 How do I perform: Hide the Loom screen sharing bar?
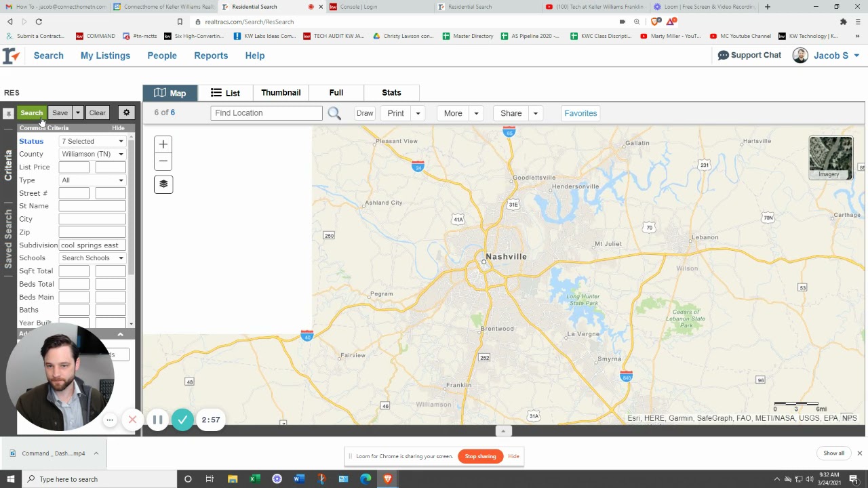click(x=513, y=456)
